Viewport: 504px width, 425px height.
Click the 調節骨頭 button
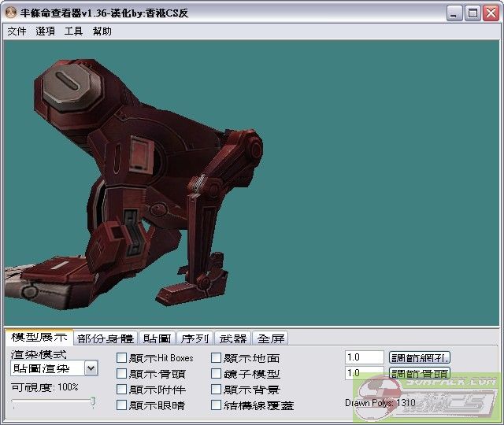coord(420,373)
